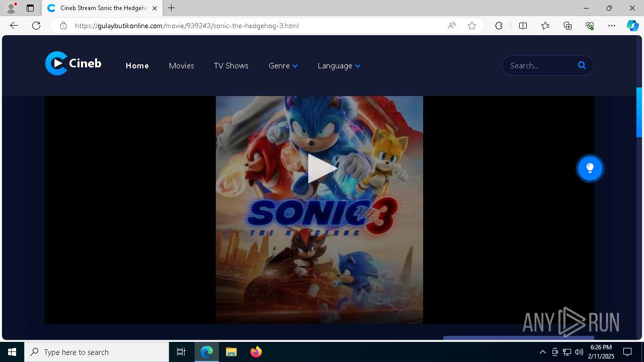644x362 pixels.
Task: Show hidden system tray icons
Action: click(x=542, y=352)
